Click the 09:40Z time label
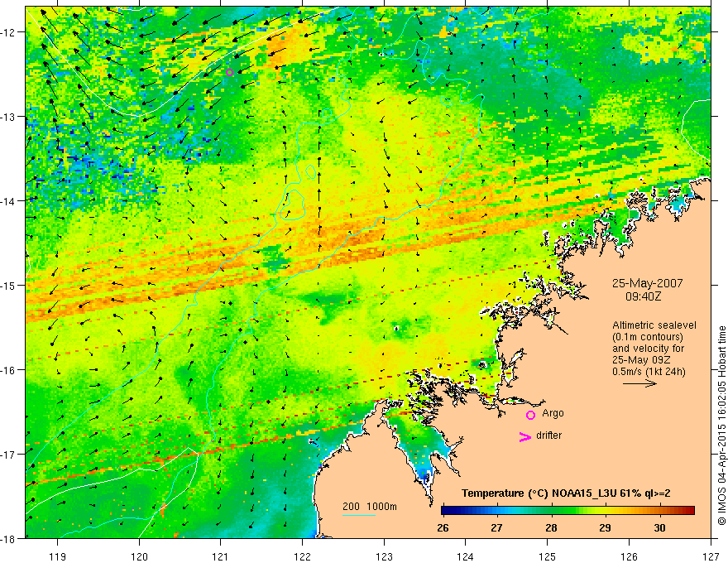Screen dimensions: 728x563 [x=643, y=296]
